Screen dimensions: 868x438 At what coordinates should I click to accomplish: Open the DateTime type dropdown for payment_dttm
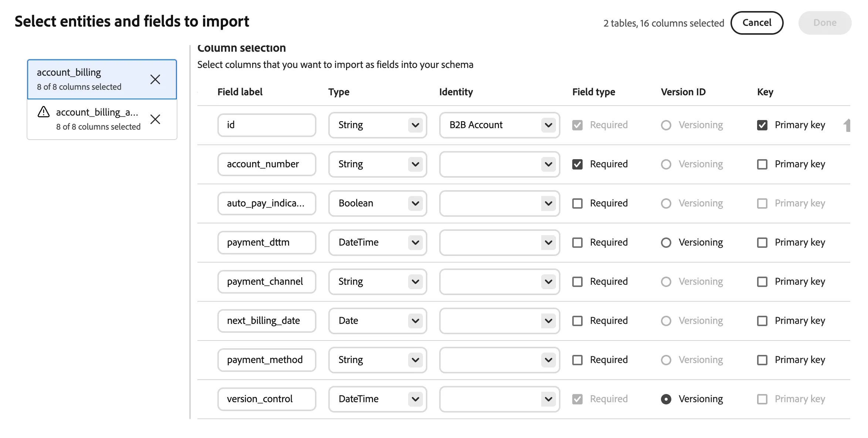pyautogui.click(x=377, y=243)
